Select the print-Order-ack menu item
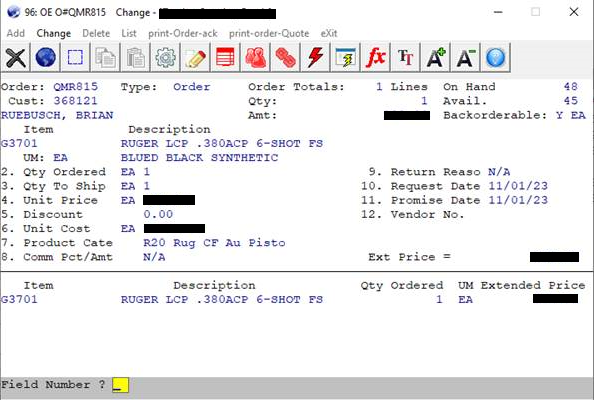594x400 pixels. (183, 33)
